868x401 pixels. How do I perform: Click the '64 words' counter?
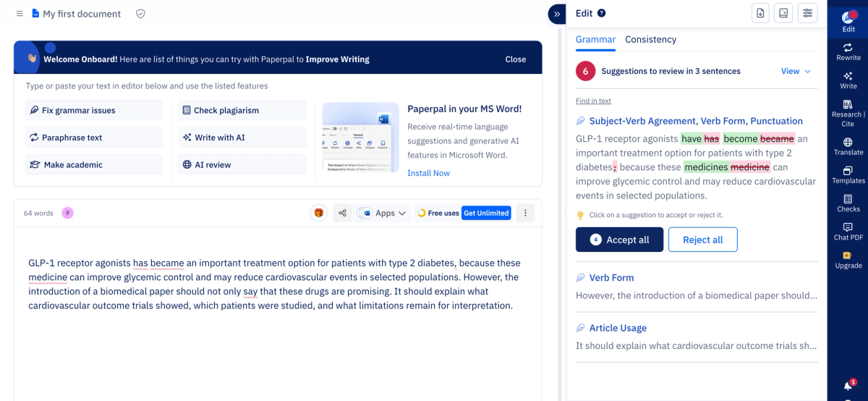click(x=38, y=213)
